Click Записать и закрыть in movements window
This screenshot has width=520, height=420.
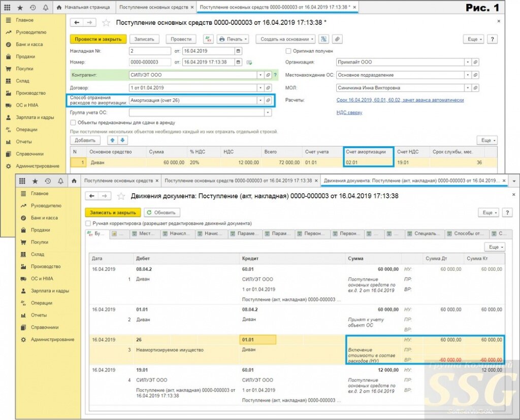point(113,213)
